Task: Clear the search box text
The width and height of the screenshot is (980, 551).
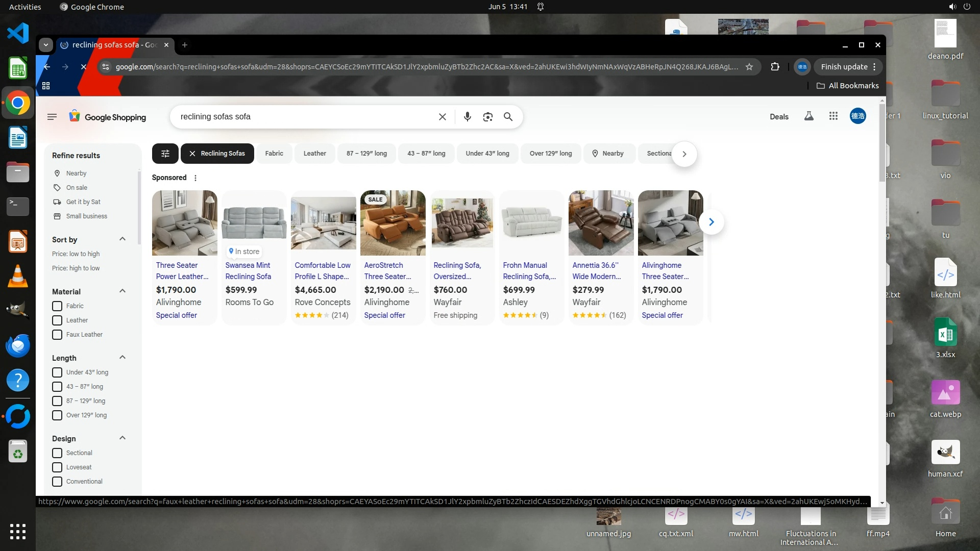Action: coord(443,117)
